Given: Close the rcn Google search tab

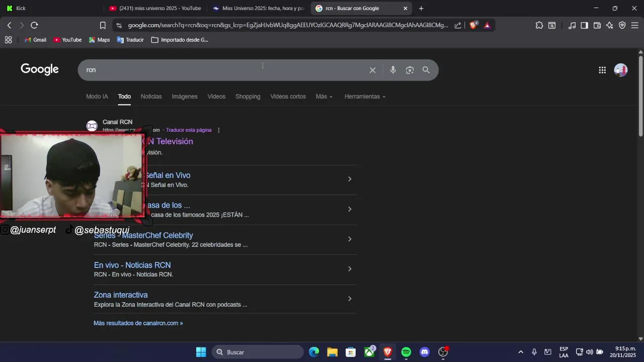Looking at the screenshot, I should (x=405, y=8).
